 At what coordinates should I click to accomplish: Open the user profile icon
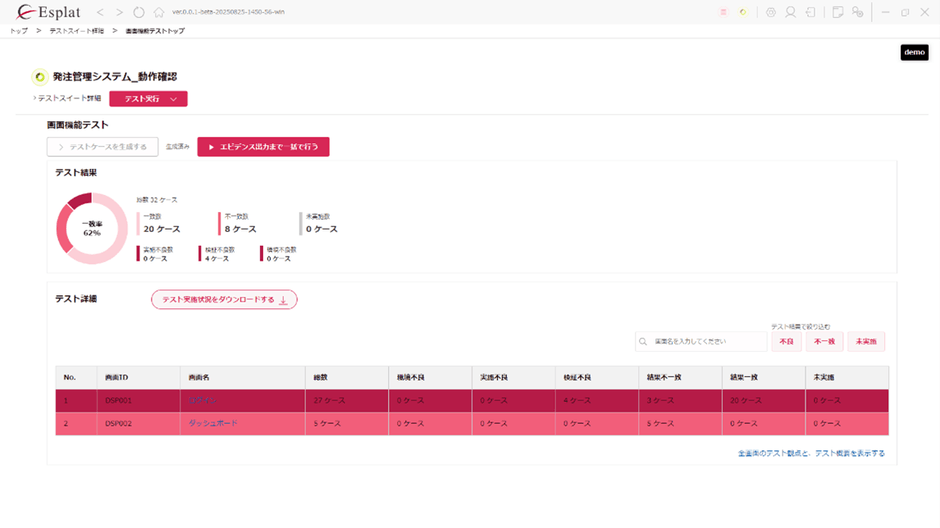coord(790,12)
